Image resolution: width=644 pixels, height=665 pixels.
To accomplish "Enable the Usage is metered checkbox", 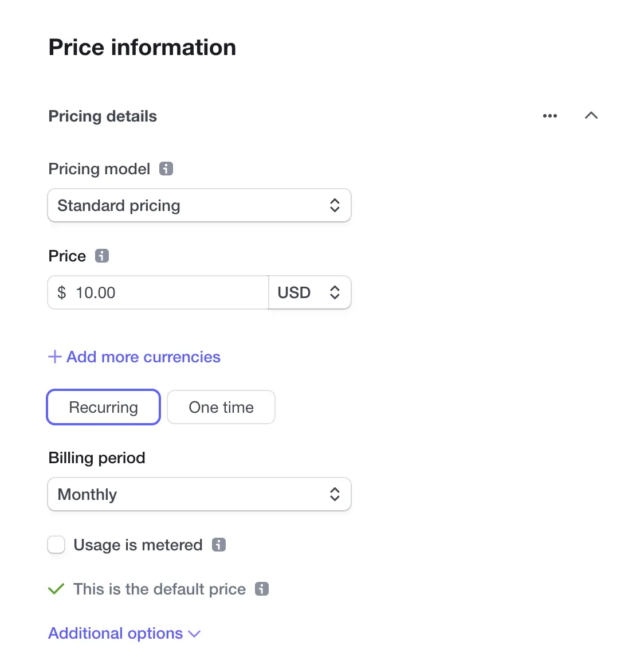I will [x=56, y=545].
